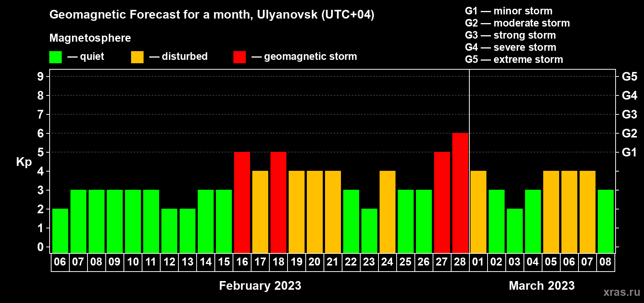This screenshot has width=644, height=303.
Task: Select the green bar for March 08
Action: click(x=606, y=221)
